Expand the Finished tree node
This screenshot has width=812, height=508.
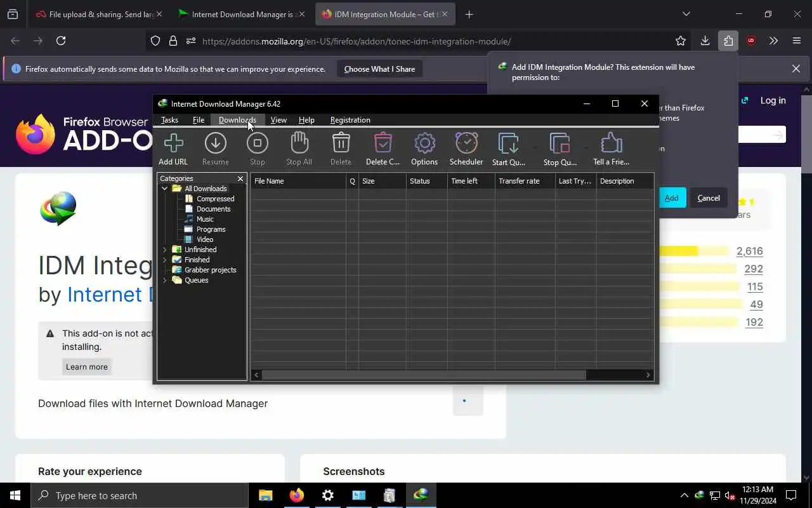click(x=165, y=260)
